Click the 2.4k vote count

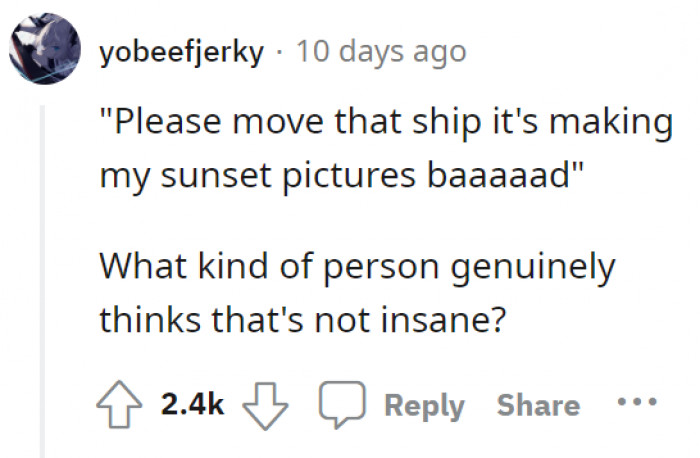click(193, 405)
